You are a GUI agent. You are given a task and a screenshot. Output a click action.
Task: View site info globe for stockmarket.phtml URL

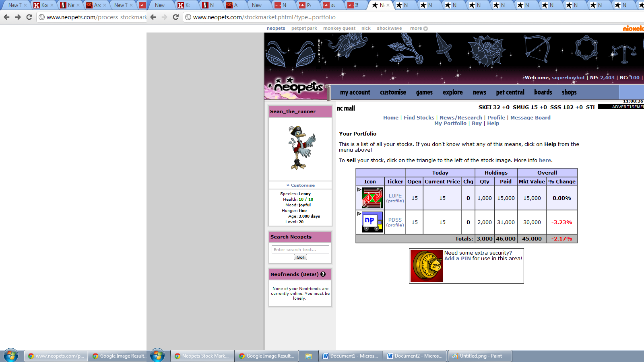tap(188, 17)
